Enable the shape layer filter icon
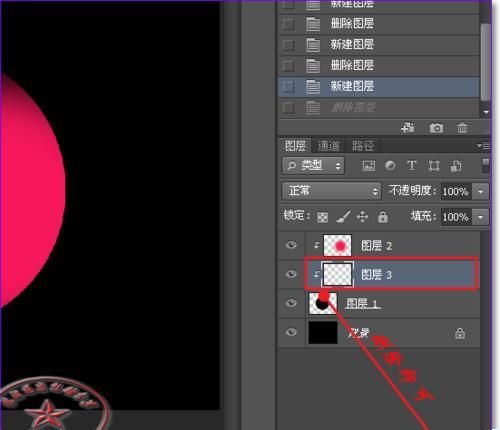The height and width of the screenshot is (430, 500). 434,166
